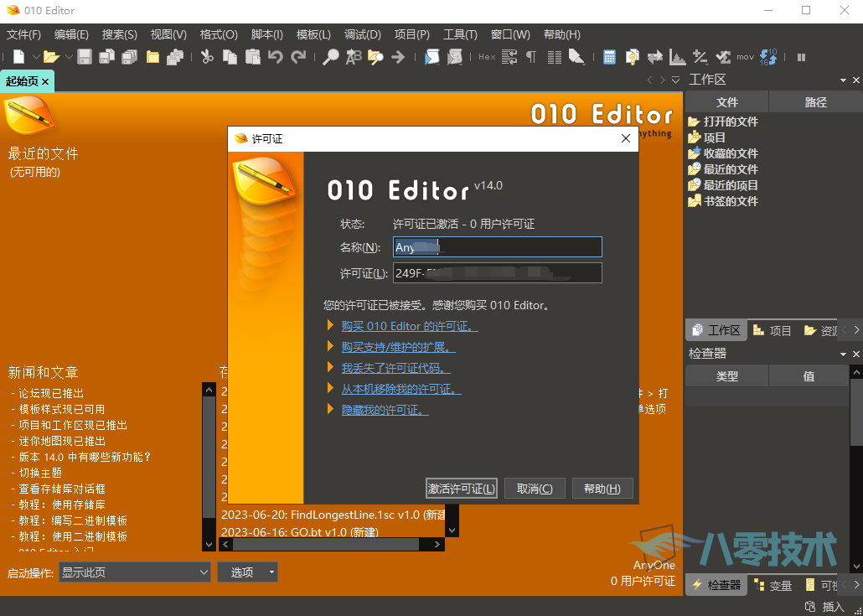Image resolution: width=863 pixels, height=616 pixels.
Task: Click the highlighter marker toolbar icon
Action: (x=576, y=57)
